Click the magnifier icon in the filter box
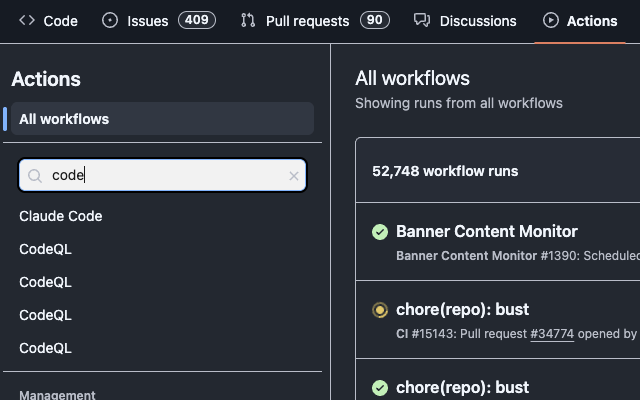 click(x=35, y=176)
